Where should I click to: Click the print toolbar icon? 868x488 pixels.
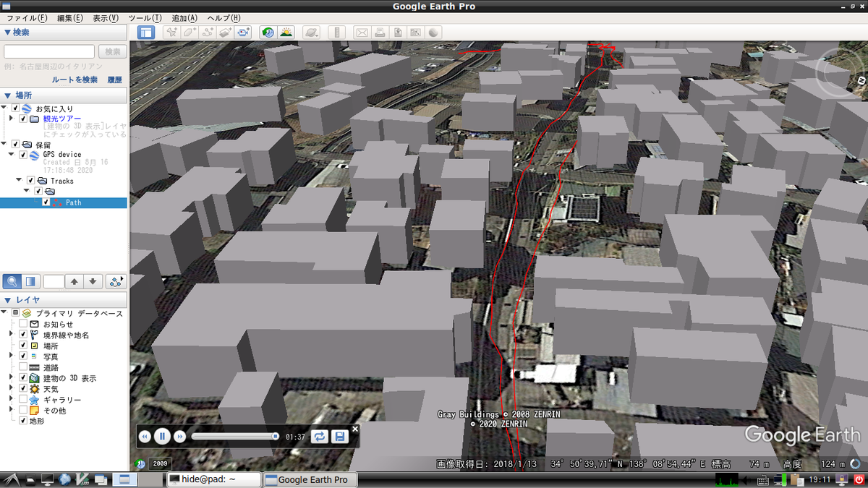click(379, 32)
